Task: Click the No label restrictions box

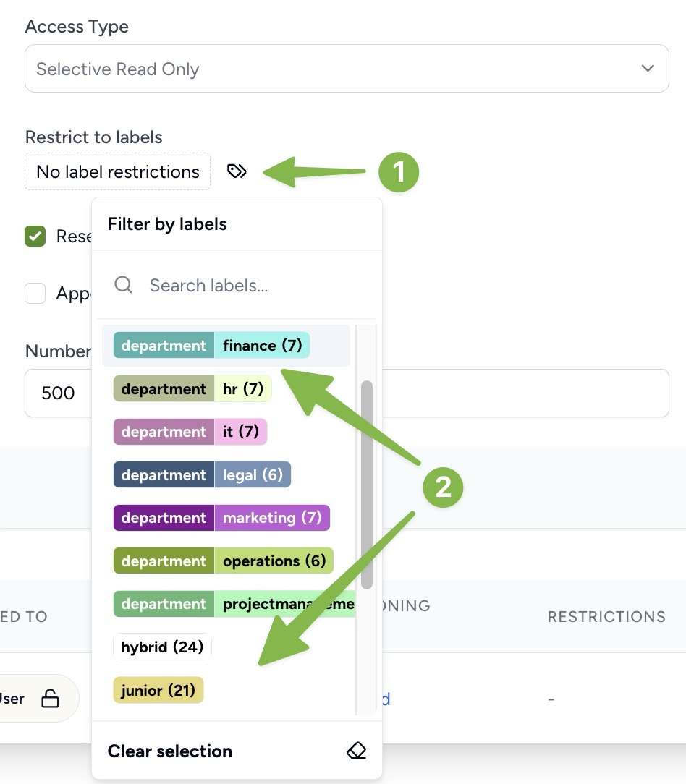Action: [117, 171]
